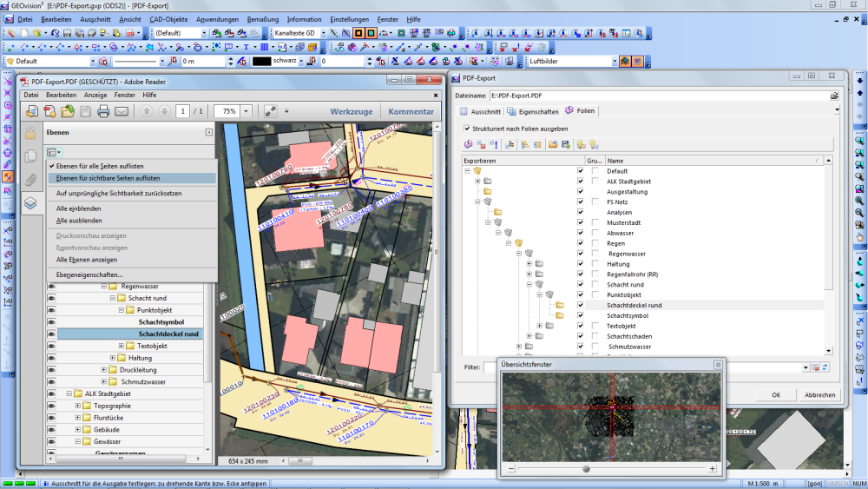
Task: Click the OK button in PDF-Export dialog
Action: (775, 395)
